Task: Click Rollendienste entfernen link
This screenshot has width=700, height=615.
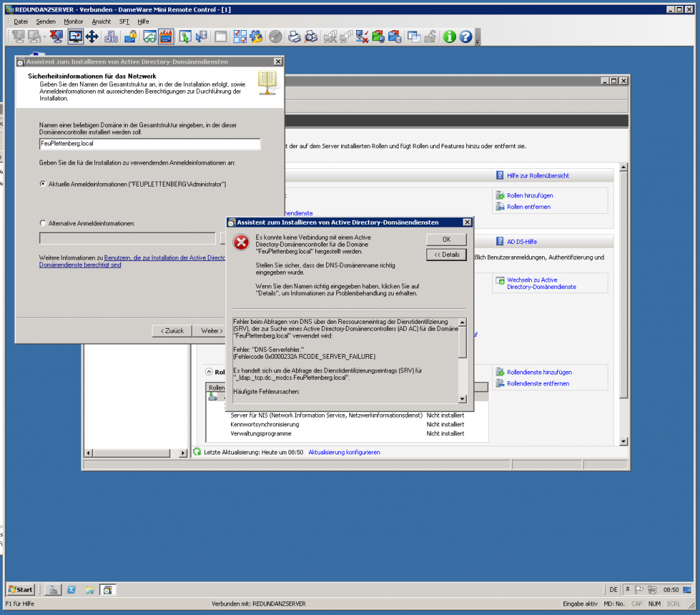Action: [537, 383]
